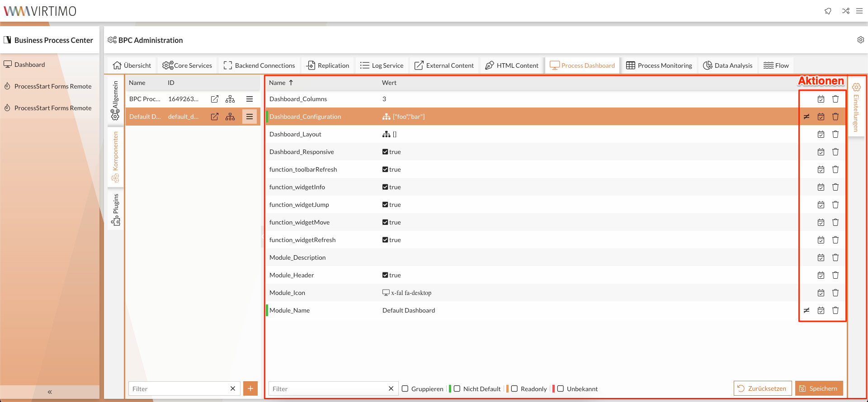Click the not-equal icon on Module_Name row
868x402 pixels.
click(807, 310)
